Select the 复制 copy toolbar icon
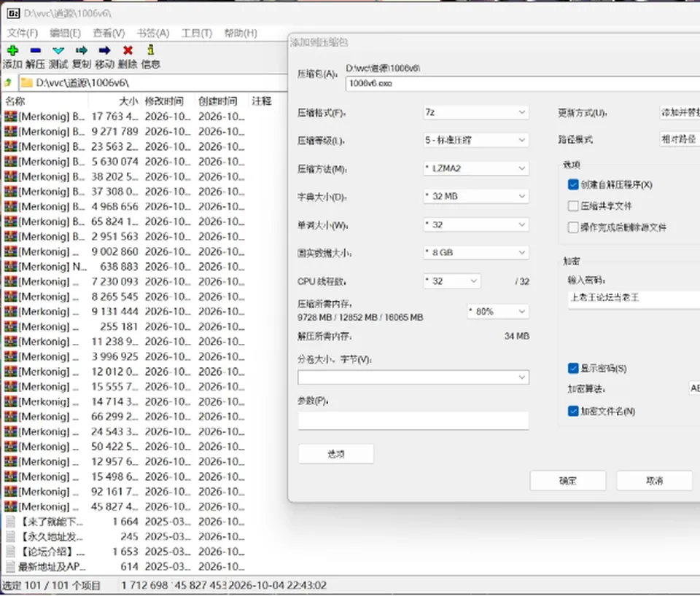 pos(82,50)
